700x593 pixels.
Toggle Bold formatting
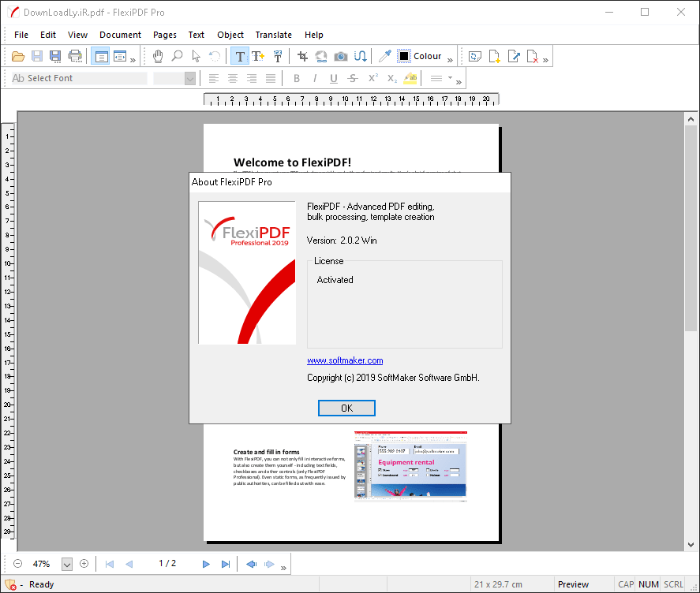click(x=297, y=79)
